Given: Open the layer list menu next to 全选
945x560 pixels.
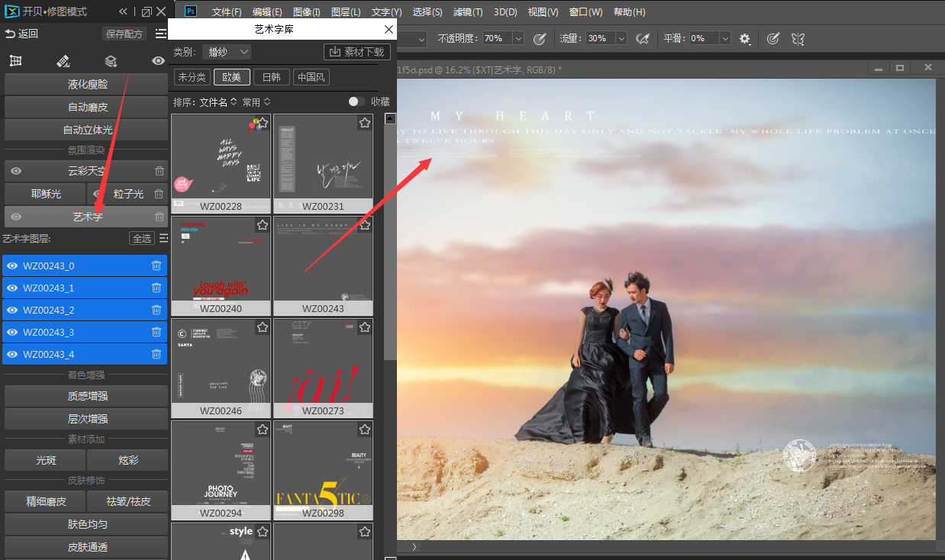Looking at the screenshot, I should coord(163,238).
